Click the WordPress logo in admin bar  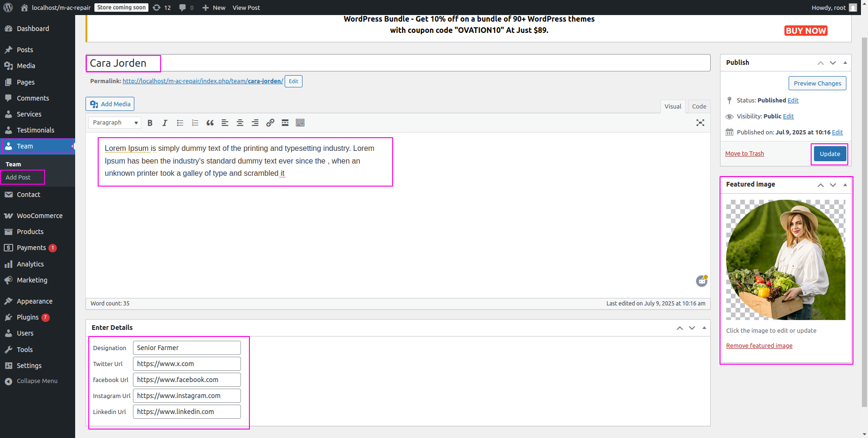8,8
